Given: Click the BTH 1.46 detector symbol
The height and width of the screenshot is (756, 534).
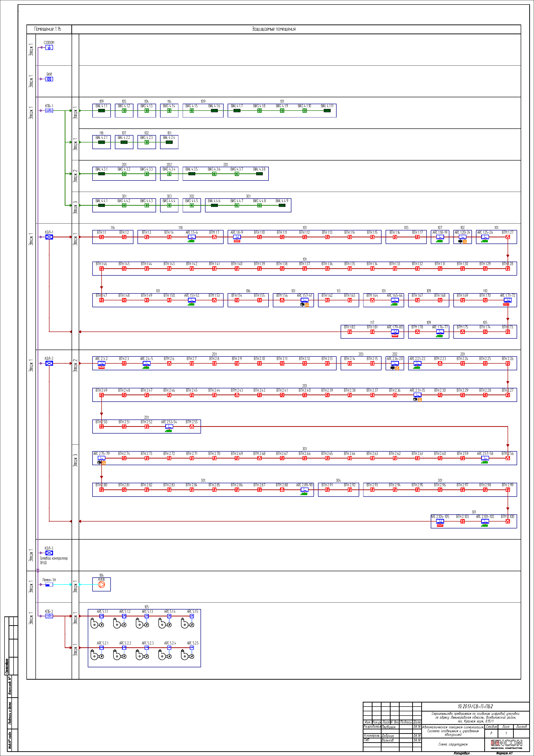Looking at the screenshot, I should click(102, 269).
